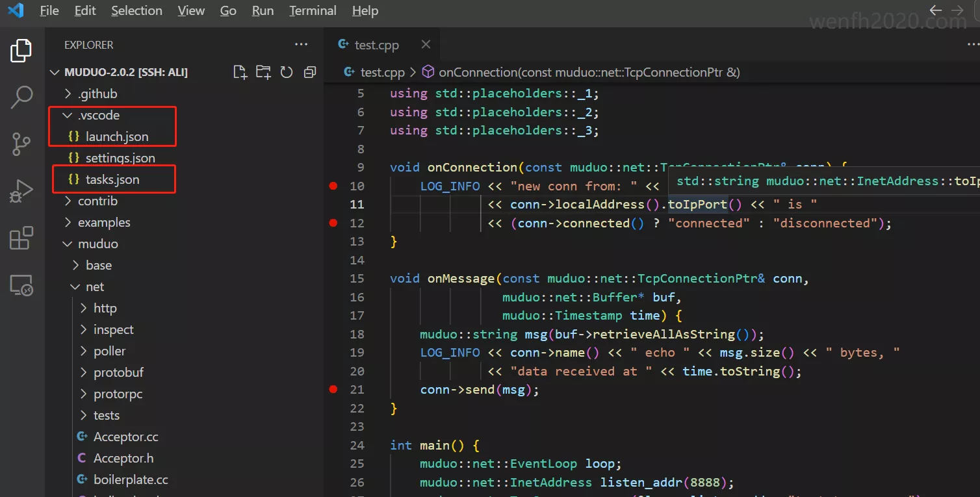Open the Source Control view

point(21,144)
